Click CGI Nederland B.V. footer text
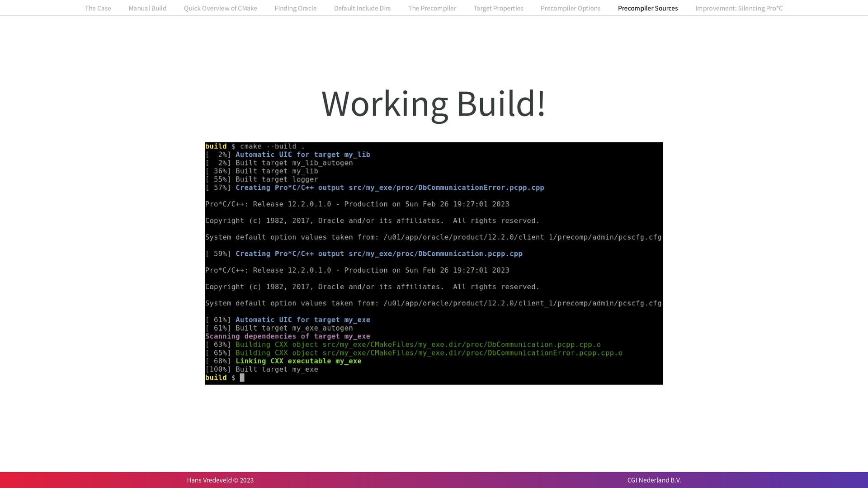868x488 pixels. (654, 480)
